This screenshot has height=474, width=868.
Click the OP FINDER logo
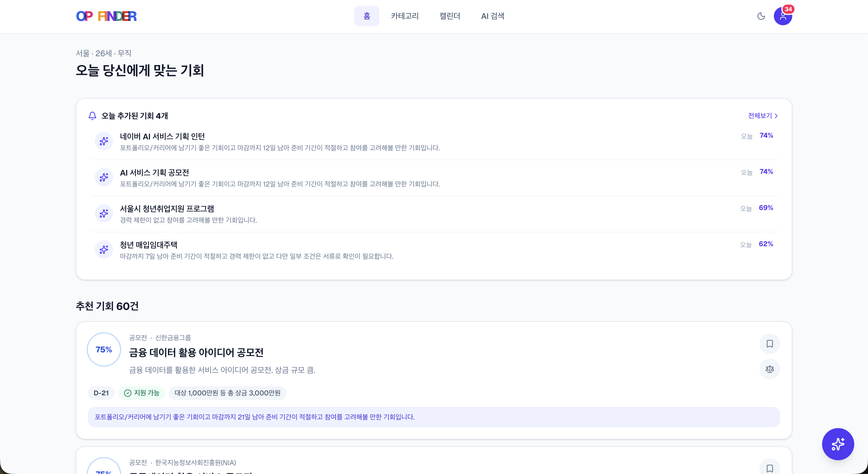[x=106, y=16]
